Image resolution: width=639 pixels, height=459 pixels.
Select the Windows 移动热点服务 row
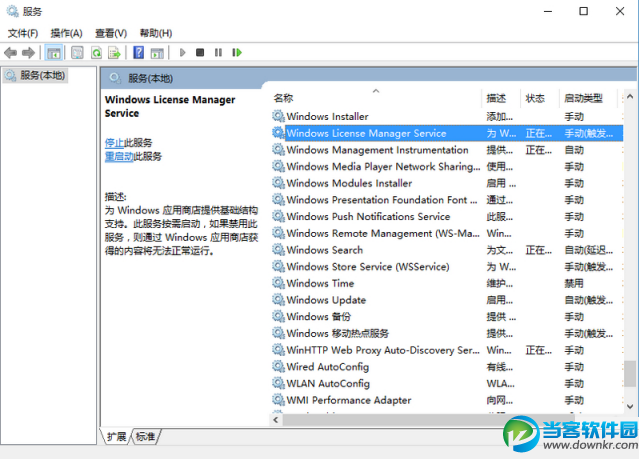[447, 333]
